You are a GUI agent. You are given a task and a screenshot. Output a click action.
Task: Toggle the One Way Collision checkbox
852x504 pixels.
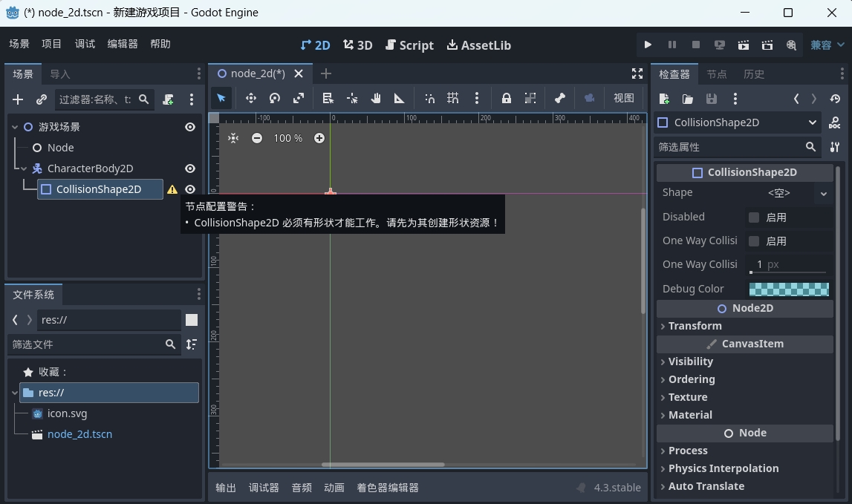pyautogui.click(x=754, y=241)
